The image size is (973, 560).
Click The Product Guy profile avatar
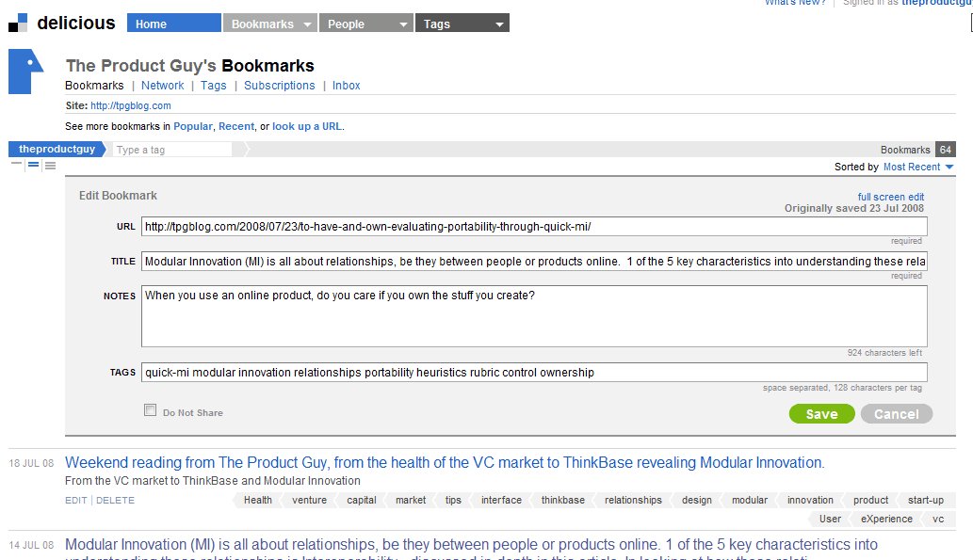tap(26, 72)
